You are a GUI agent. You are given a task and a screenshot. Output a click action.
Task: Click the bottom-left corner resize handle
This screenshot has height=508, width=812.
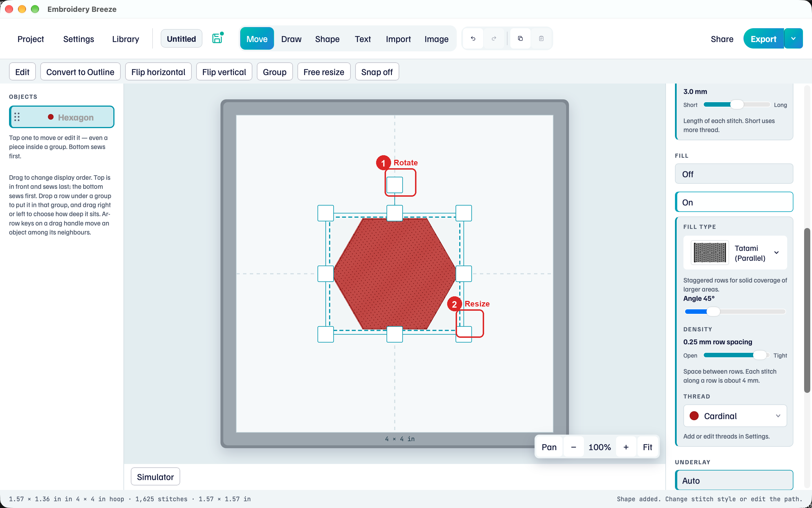point(325,334)
